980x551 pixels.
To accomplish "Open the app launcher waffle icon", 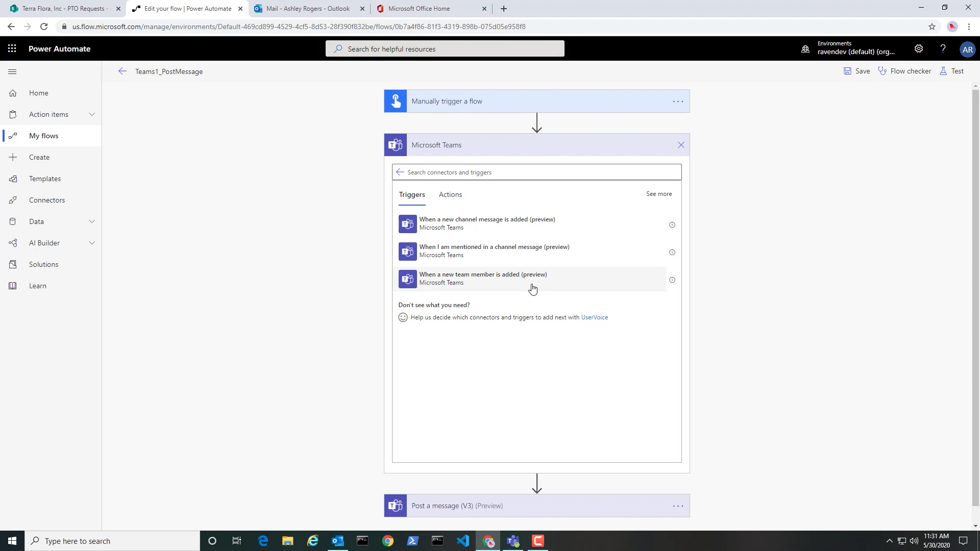I will (x=12, y=49).
